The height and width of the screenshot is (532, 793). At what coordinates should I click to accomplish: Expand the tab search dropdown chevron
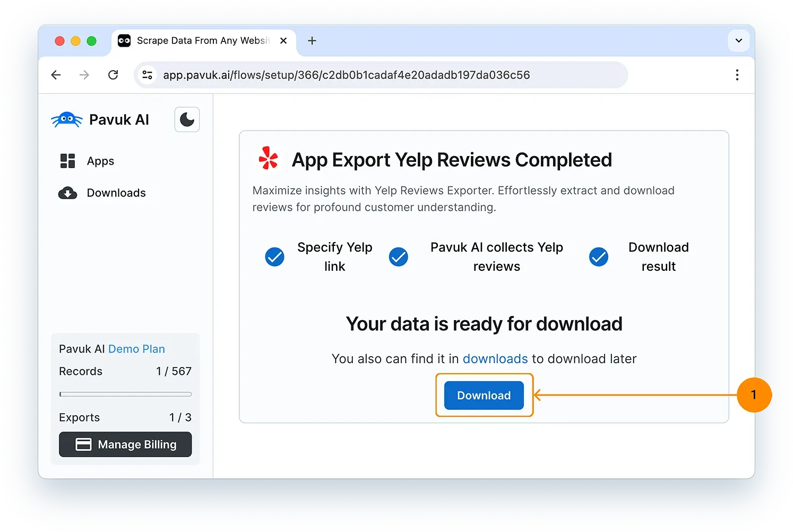(x=738, y=41)
